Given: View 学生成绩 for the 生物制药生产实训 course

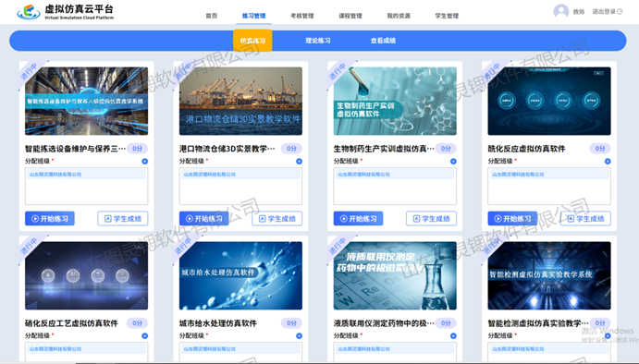Looking at the screenshot, I should click(431, 219).
